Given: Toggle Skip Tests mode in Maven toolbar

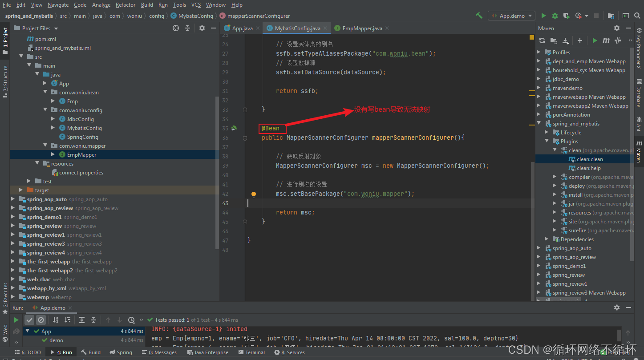Looking at the screenshot, I should tap(618, 40).
